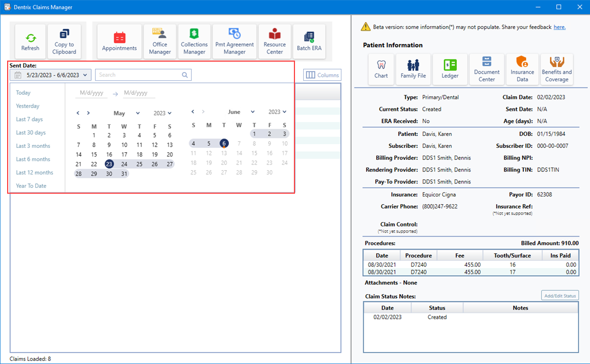Click the Payor ID value 62308
Screen dimensions: 590x364
[545, 194]
